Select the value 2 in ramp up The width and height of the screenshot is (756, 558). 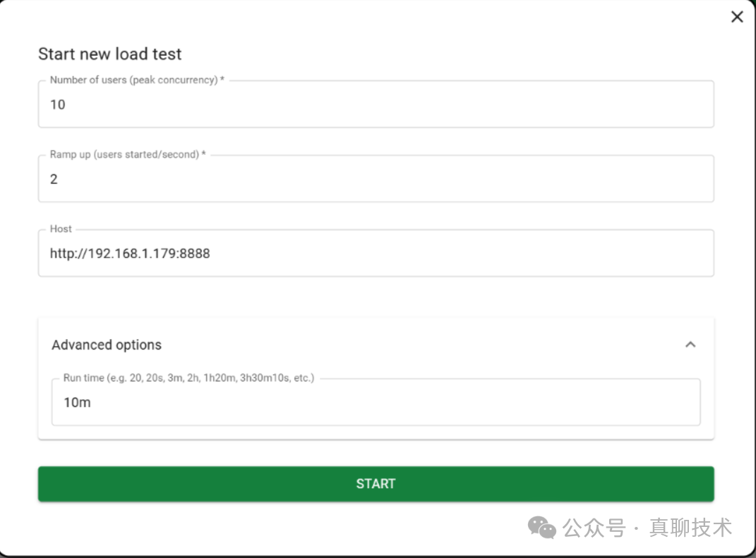[x=54, y=179]
